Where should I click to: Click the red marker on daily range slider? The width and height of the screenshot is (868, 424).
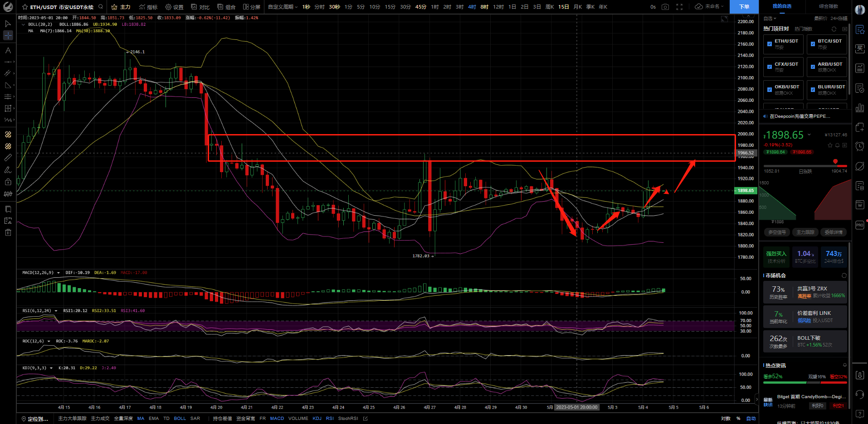[835, 161]
